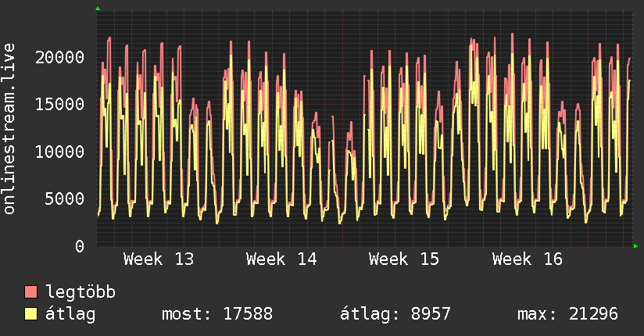Click the 20000 y-axis tick label
Image resolution: width=644 pixels, height=336 pixels.
(x=60, y=57)
